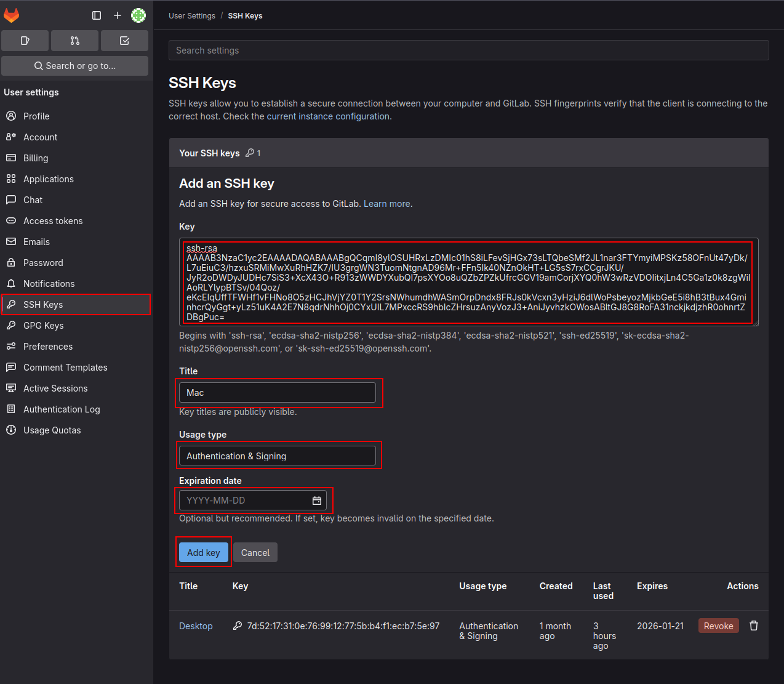
Task: Click the Password lock icon
Action: click(11, 262)
